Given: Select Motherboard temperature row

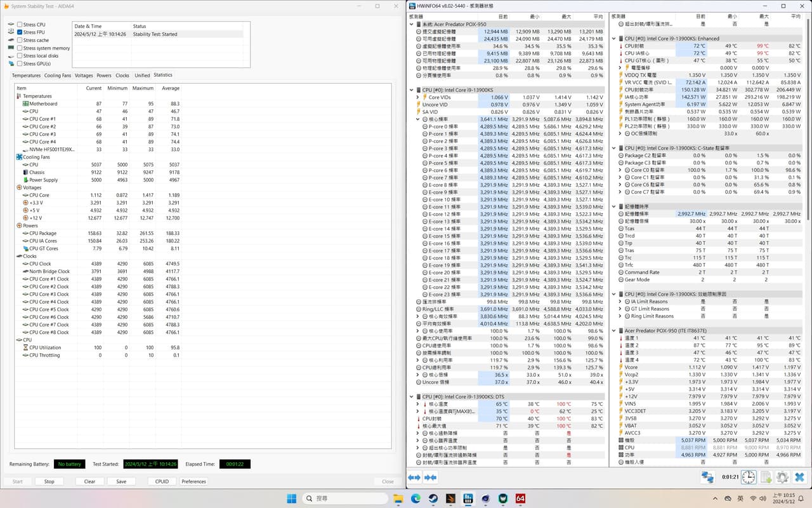Looking at the screenshot, I should click(x=97, y=104).
